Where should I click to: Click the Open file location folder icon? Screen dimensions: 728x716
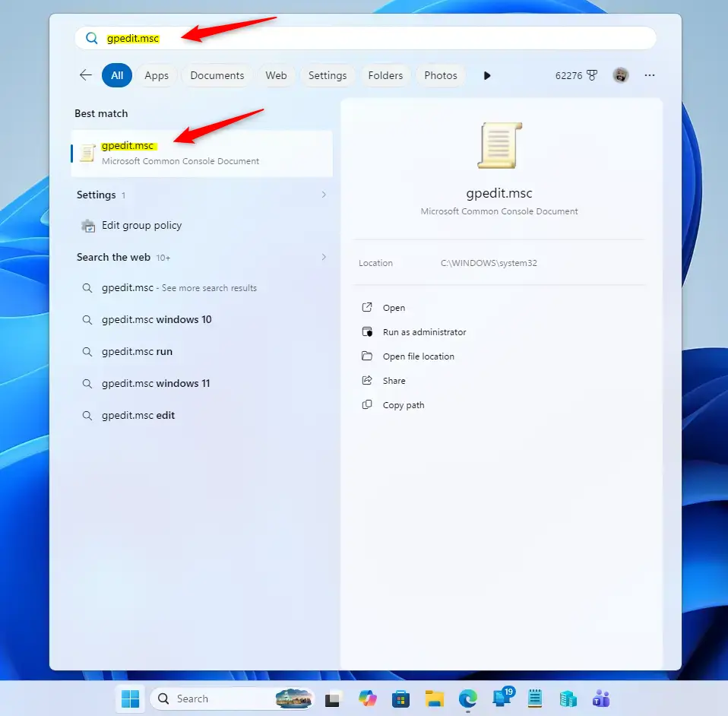tap(367, 356)
